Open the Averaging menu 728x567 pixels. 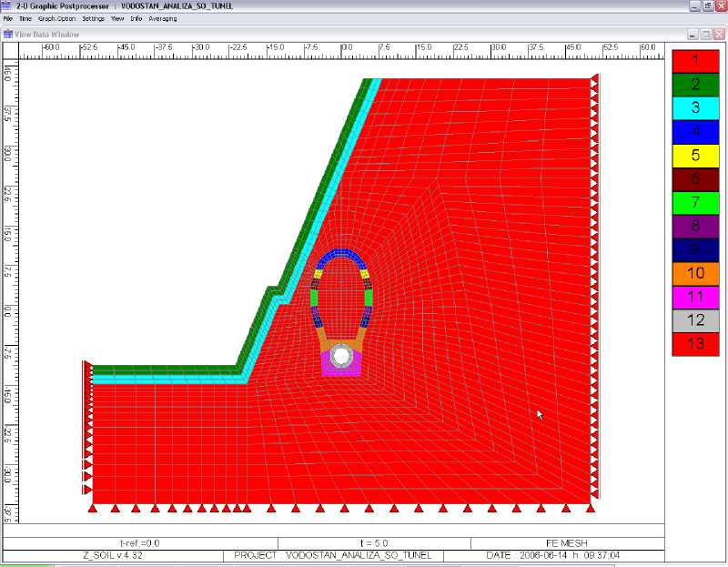tap(163, 18)
